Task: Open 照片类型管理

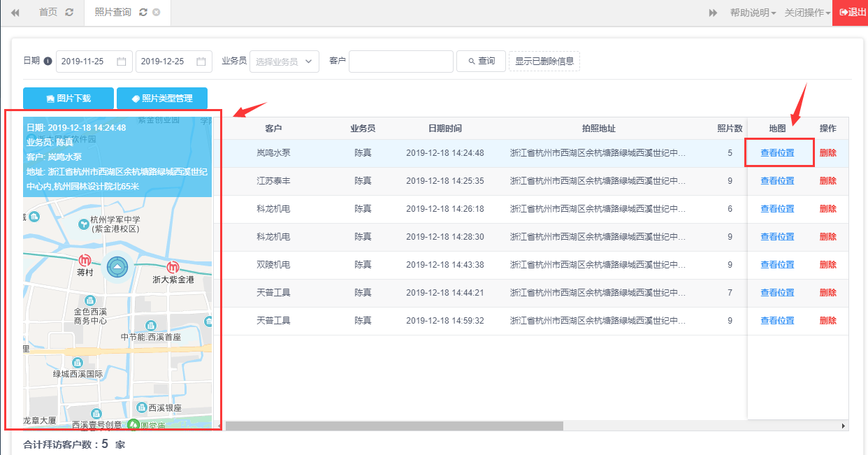Action: pyautogui.click(x=162, y=99)
